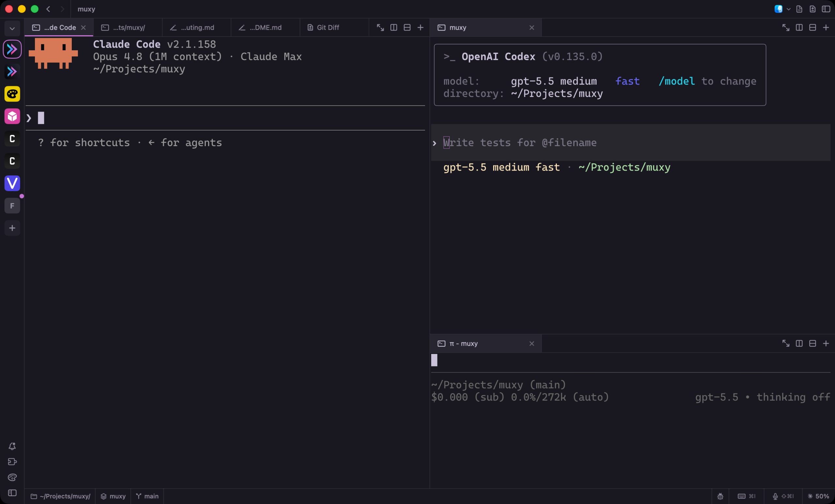This screenshot has width=835, height=504.
Task: Open the ...DME.md tab
Action: click(x=266, y=27)
